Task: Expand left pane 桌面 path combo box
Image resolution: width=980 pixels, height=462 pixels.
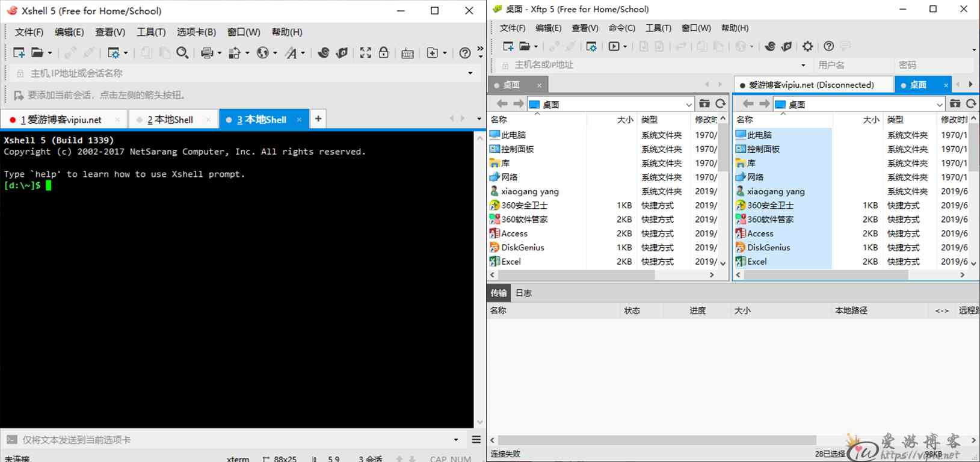Action: tap(689, 104)
